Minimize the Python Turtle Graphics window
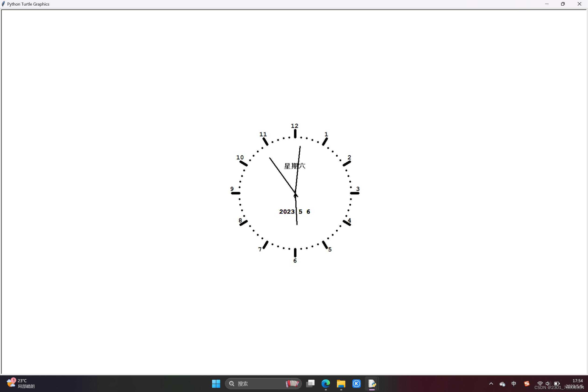Image resolution: width=588 pixels, height=392 pixels. coord(546,4)
